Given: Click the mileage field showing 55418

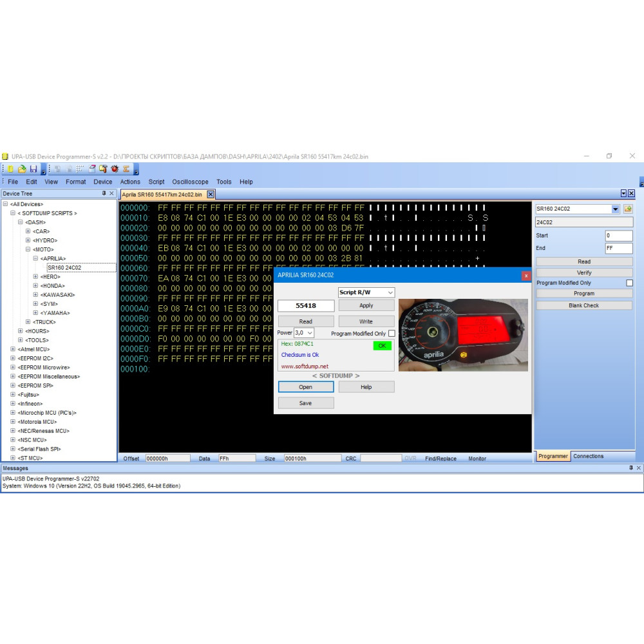Looking at the screenshot, I should (306, 305).
